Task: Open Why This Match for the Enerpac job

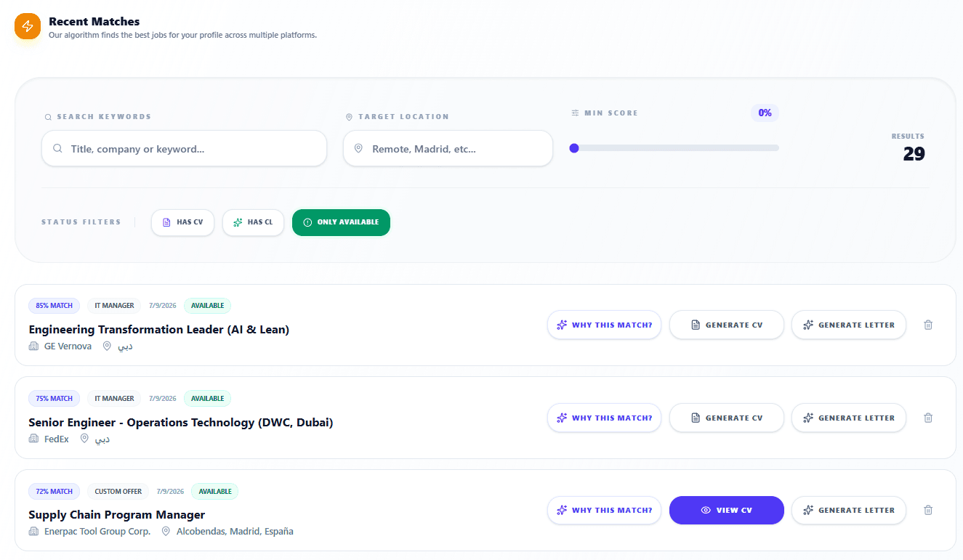Action: pyautogui.click(x=604, y=510)
